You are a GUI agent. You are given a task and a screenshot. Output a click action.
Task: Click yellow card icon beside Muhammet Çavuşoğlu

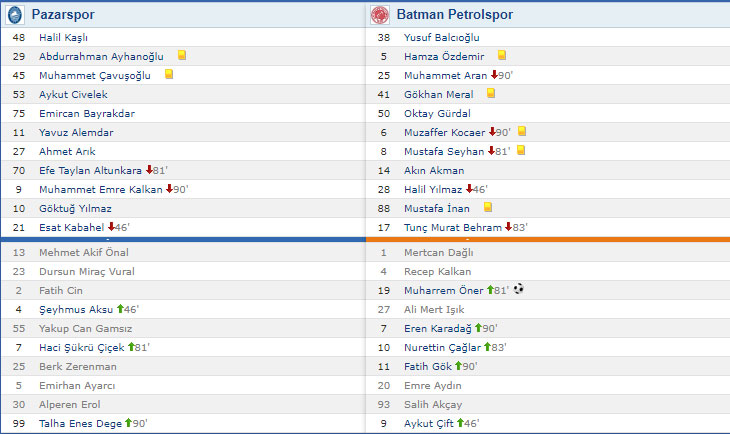(x=169, y=75)
